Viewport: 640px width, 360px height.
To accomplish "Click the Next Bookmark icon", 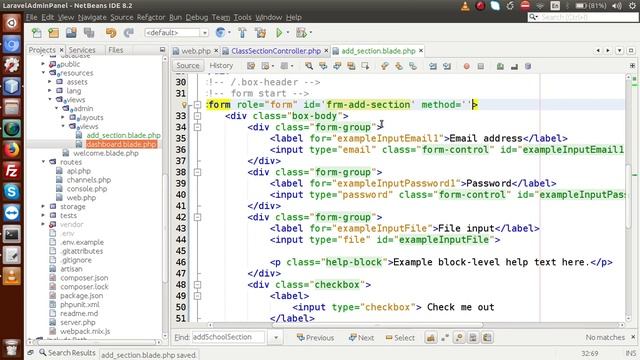I will 399,66.
